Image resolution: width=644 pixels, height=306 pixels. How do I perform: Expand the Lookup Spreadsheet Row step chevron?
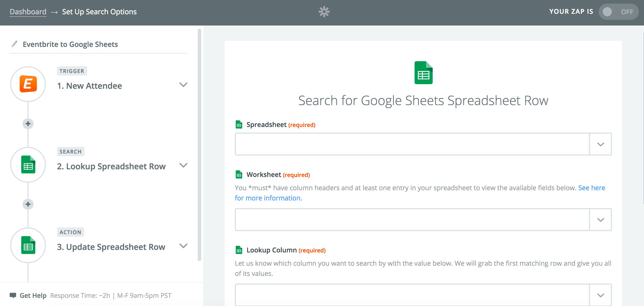(x=183, y=165)
